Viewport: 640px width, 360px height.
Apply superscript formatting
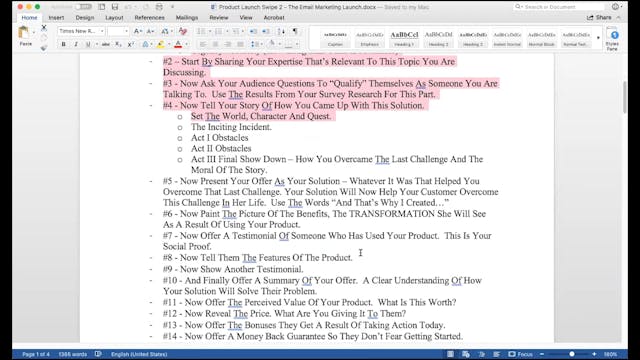click(131, 44)
